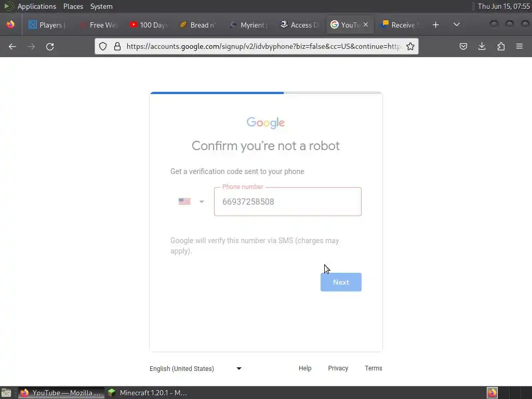Open the downloads panel arrow icon
Image resolution: width=532 pixels, height=399 pixels.
[482, 46]
